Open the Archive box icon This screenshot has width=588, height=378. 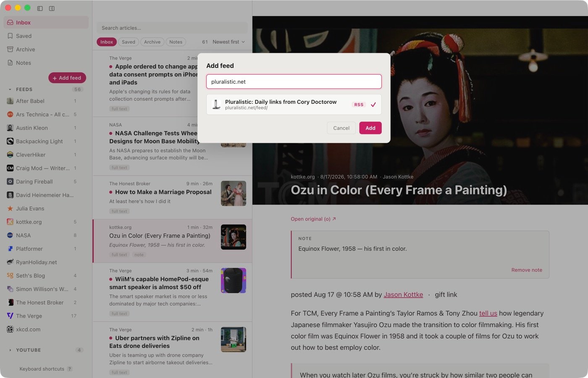click(10, 50)
